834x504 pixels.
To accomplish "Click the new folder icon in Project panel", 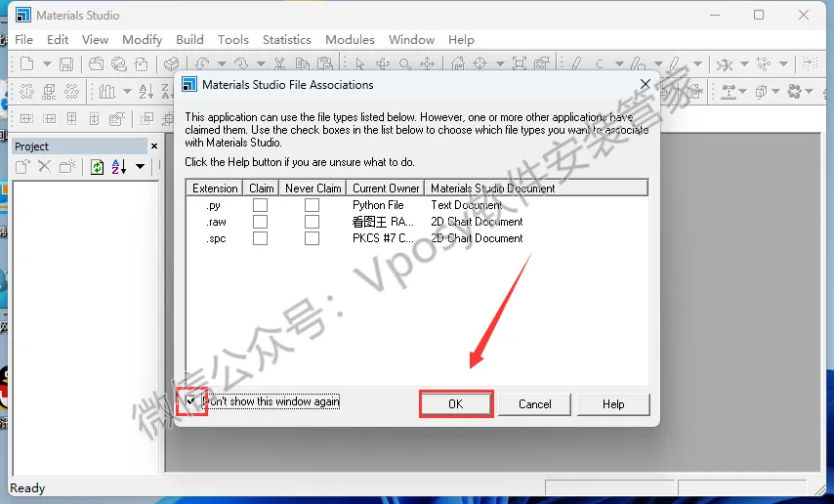I will tap(67, 167).
